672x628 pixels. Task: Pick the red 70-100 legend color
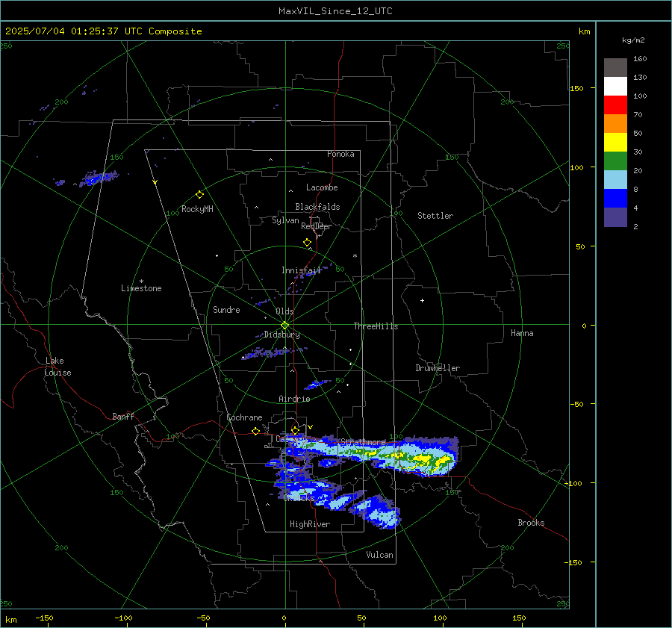click(615, 105)
